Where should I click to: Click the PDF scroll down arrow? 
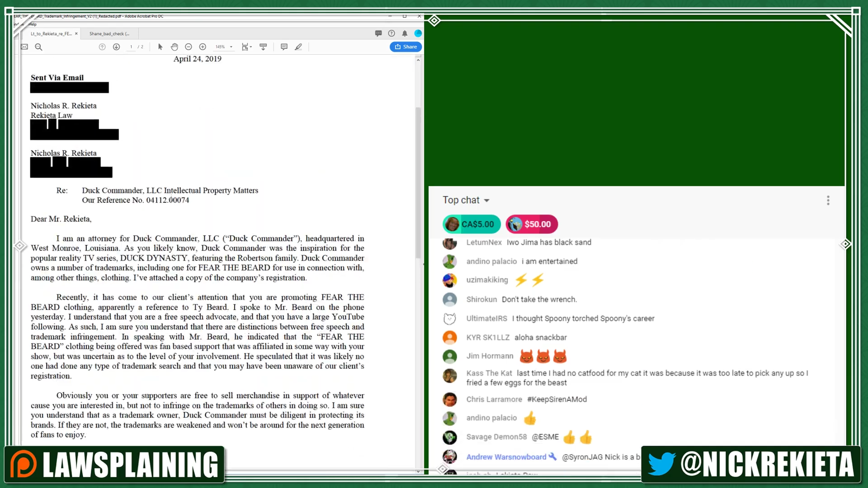[x=418, y=471]
